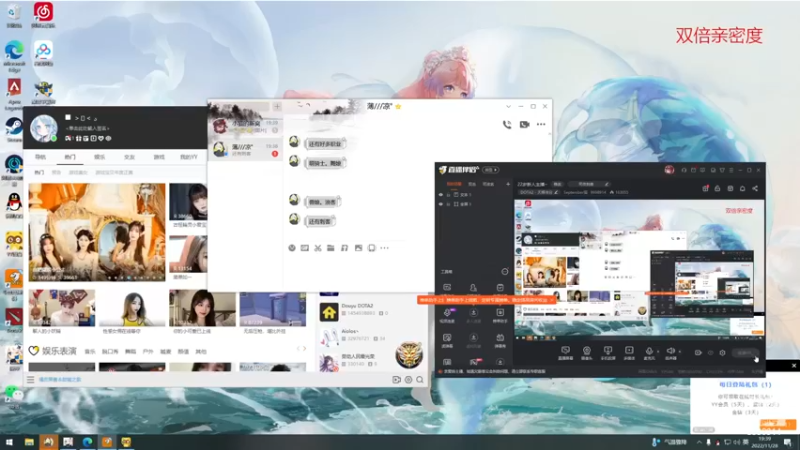Close the daily login gift popup
Viewport: 800px width, 450px height.
click(793, 365)
